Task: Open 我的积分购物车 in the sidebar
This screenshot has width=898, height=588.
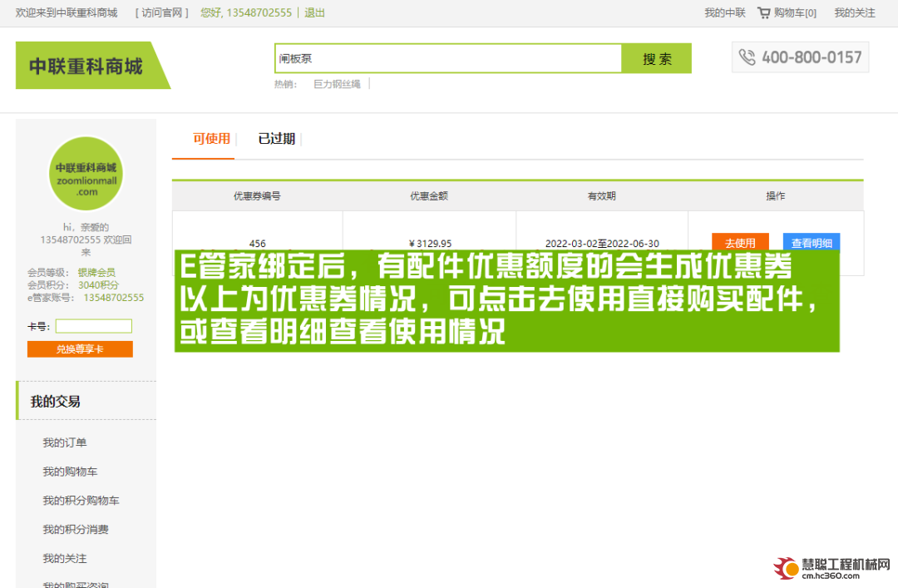Action: point(81,501)
